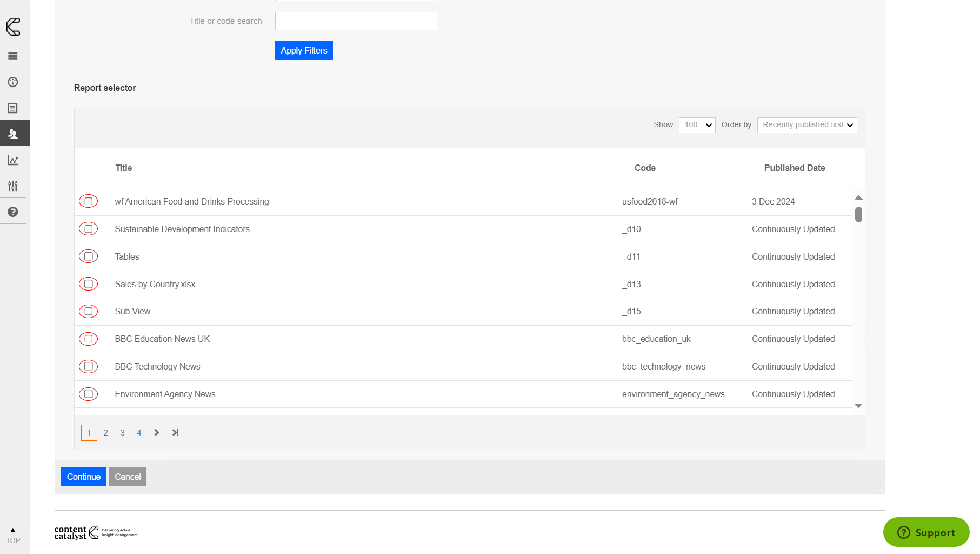Image resolution: width=980 pixels, height=554 pixels.
Task: Open the analytics line chart icon
Action: pyautogui.click(x=13, y=160)
